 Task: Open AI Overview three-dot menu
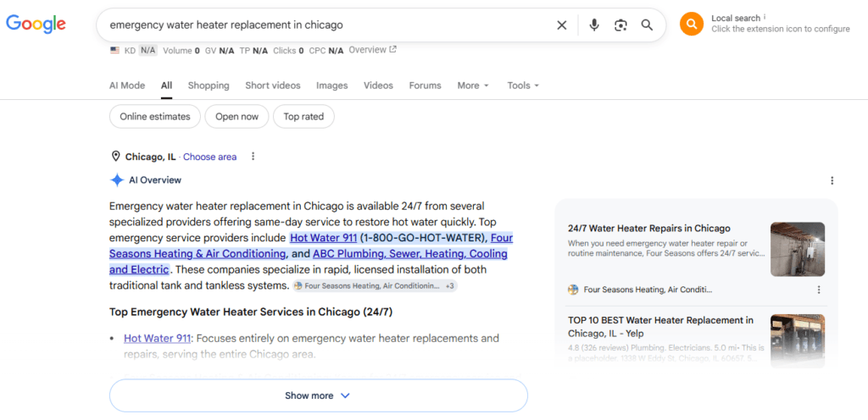click(832, 180)
